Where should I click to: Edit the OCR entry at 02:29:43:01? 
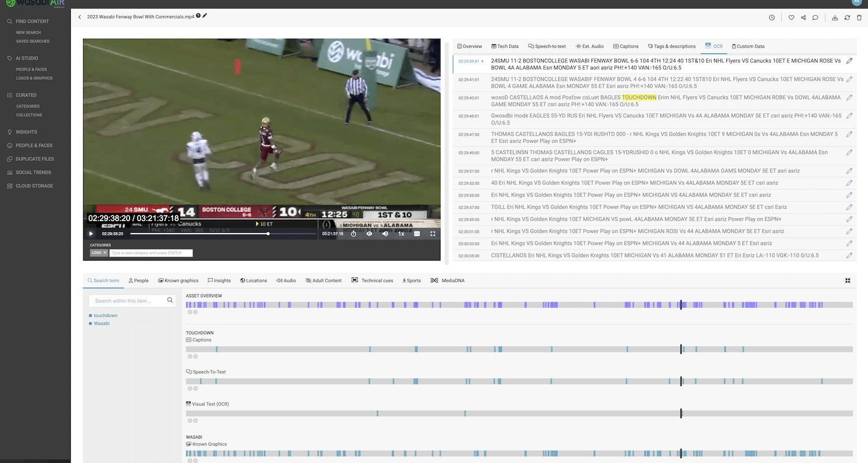click(x=849, y=98)
